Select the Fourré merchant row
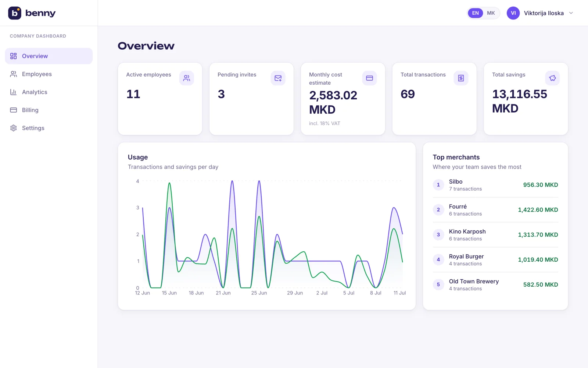Viewport: 588px width, 368px height. click(x=495, y=210)
